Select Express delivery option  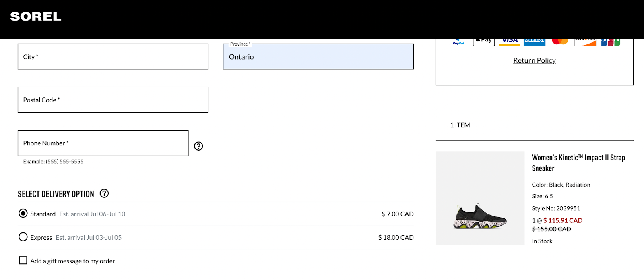point(23,237)
